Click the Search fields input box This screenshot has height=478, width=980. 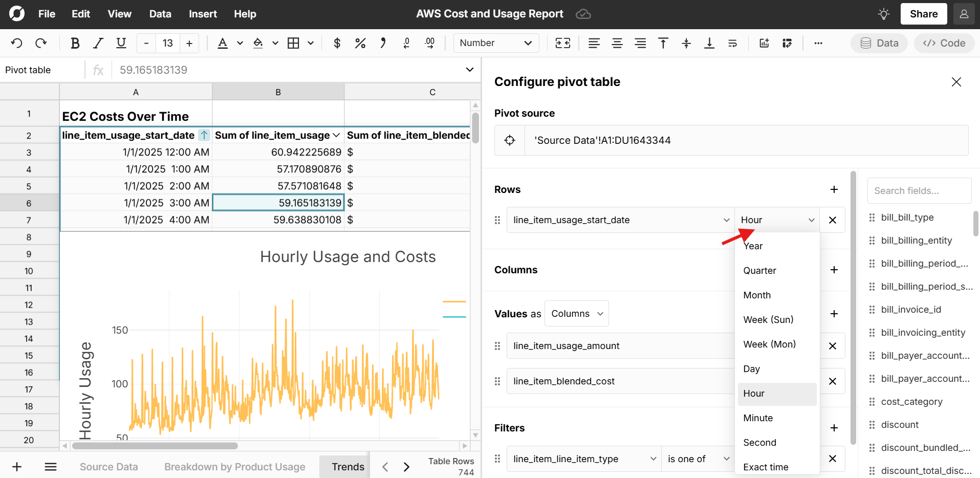pos(919,191)
